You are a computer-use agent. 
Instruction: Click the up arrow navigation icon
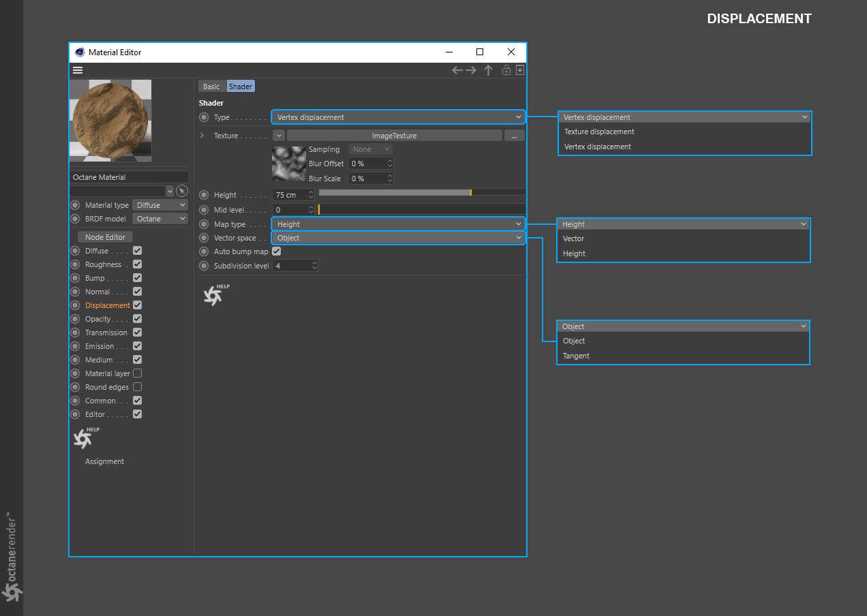[488, 70]
